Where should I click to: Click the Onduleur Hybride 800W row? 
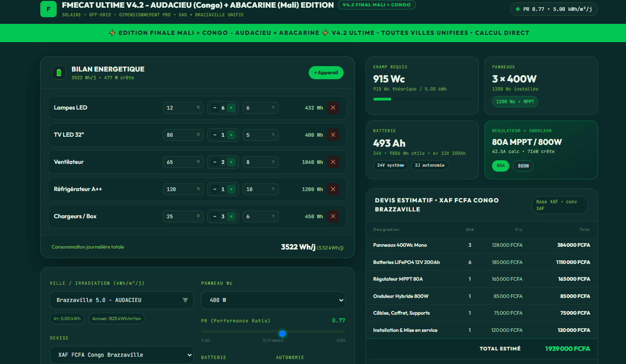pyautogui.click(x=482, y=296)
